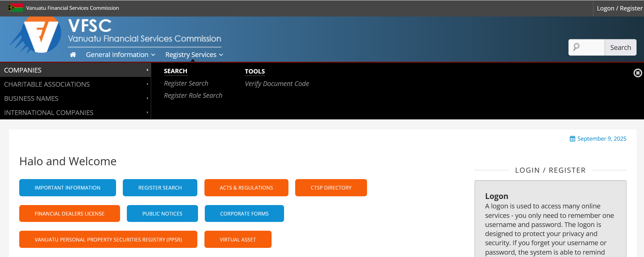Expand the Registry Services dropdown
This screenshot has width=644, height=257.
[194, 55]
